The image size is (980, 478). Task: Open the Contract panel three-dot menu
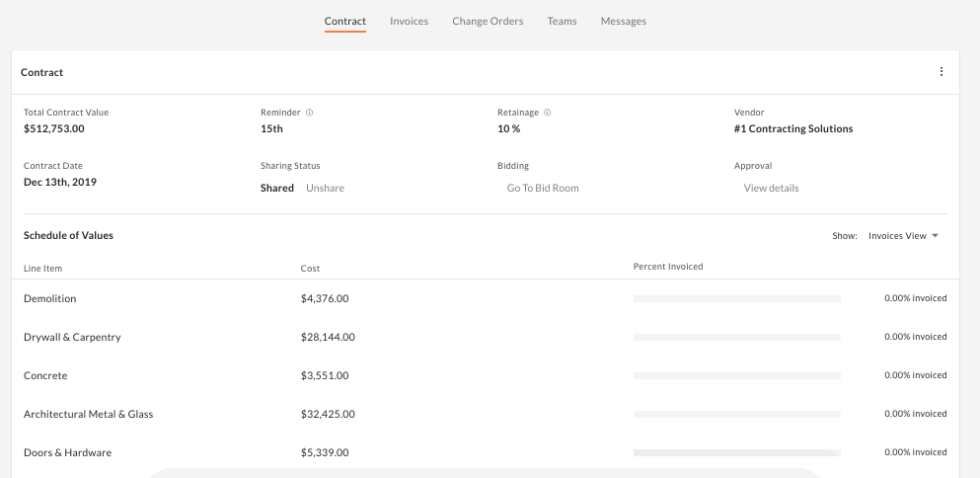(942, 71)
